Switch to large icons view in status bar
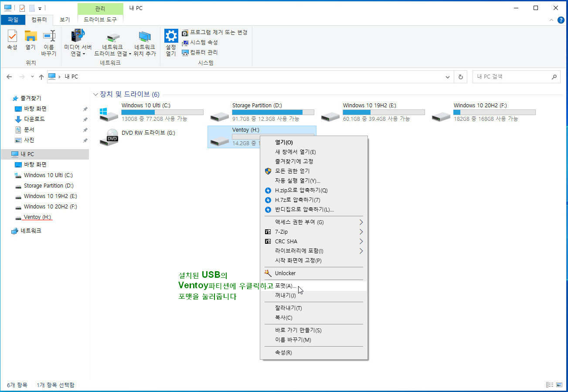 (x=558, y=385)
